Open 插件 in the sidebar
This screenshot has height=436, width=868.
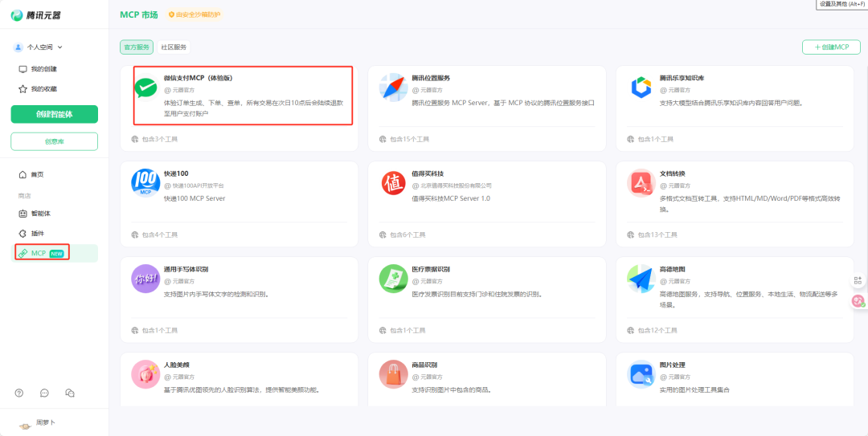(x=37, y=233)
